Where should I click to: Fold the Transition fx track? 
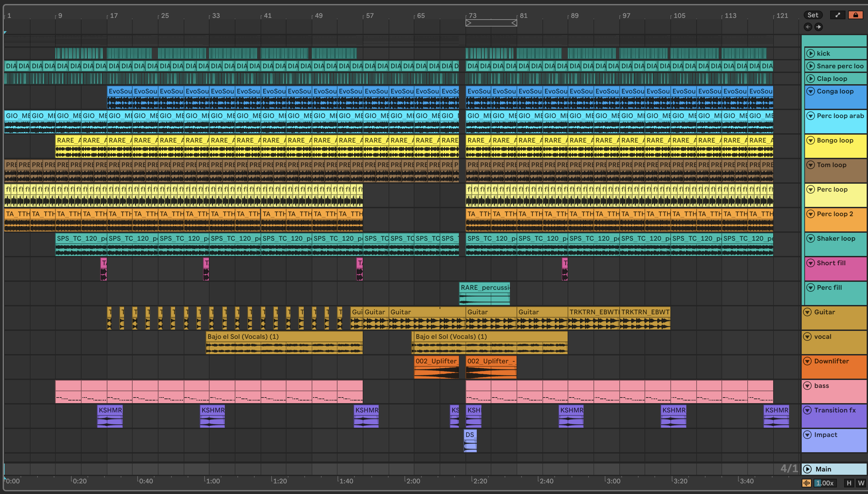pos(808,410)
